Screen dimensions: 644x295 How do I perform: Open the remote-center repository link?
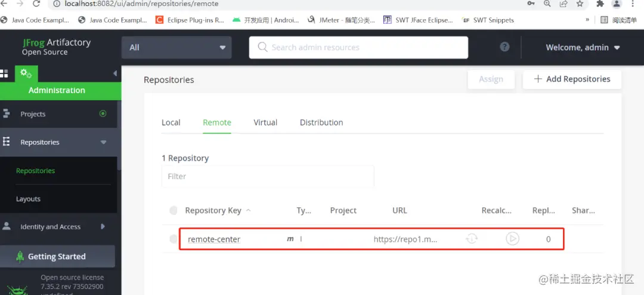(214, 239)
